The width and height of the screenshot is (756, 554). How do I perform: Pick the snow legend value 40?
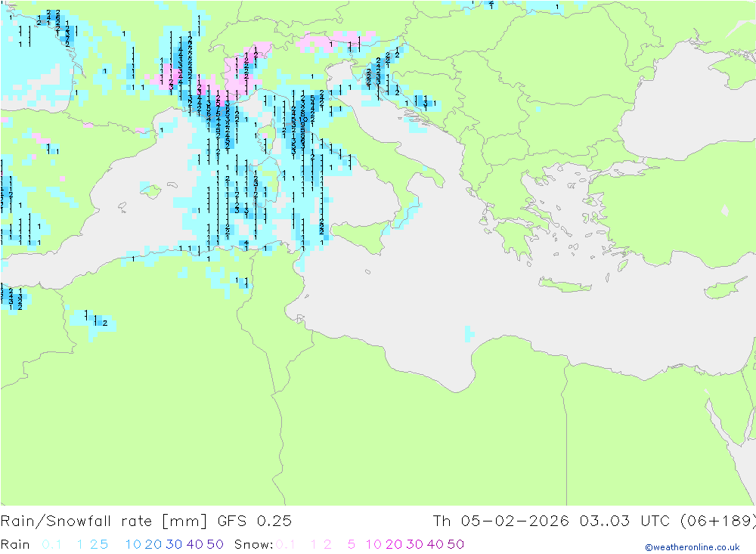tap(435, 544)
